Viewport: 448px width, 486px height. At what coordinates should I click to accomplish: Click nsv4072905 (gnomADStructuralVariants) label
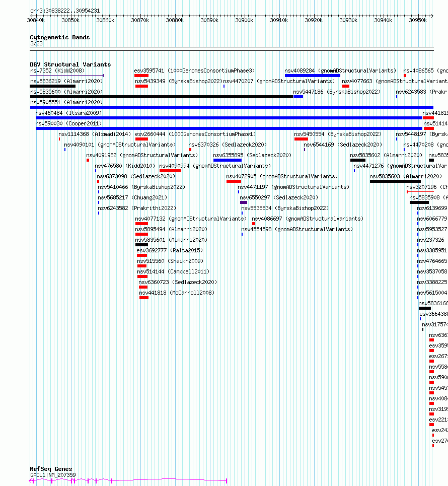[282, 176]
